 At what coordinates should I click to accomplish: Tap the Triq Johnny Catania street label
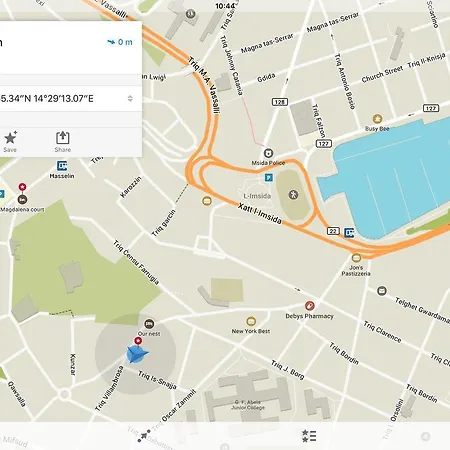tap(231, 65)
